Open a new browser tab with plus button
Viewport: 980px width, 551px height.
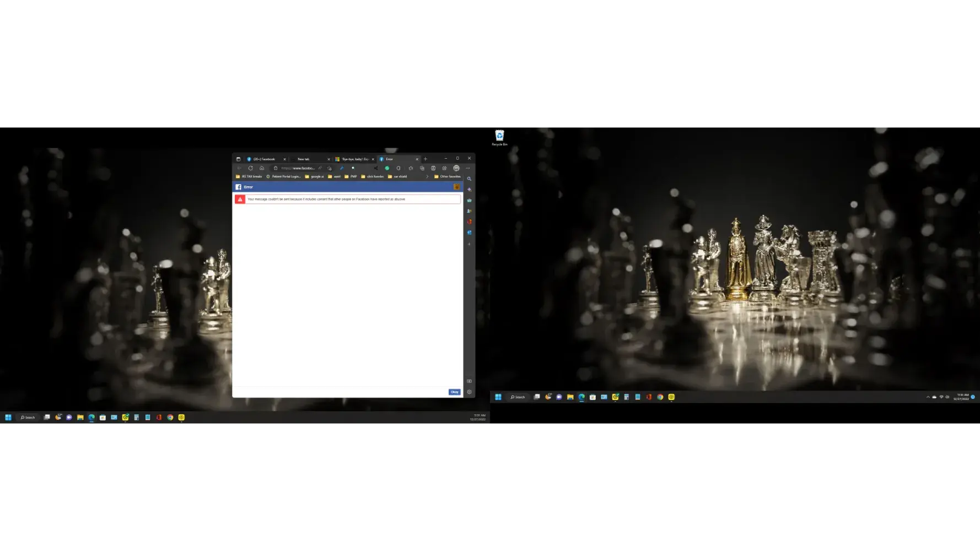coord(426,159)
